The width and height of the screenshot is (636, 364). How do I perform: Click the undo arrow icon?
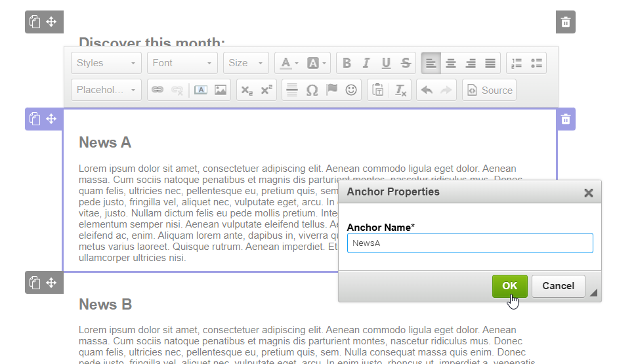coord(427,91)
